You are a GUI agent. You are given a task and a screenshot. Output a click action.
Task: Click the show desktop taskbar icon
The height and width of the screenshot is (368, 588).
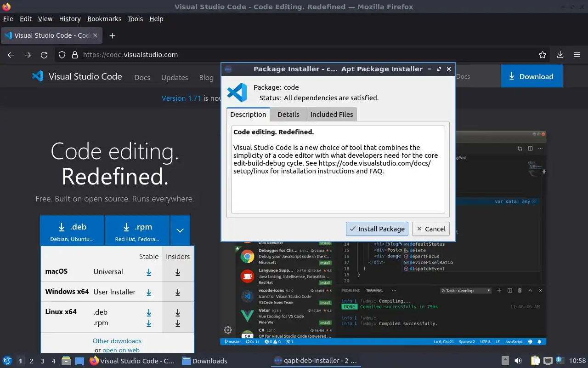[x=79, y=361]
